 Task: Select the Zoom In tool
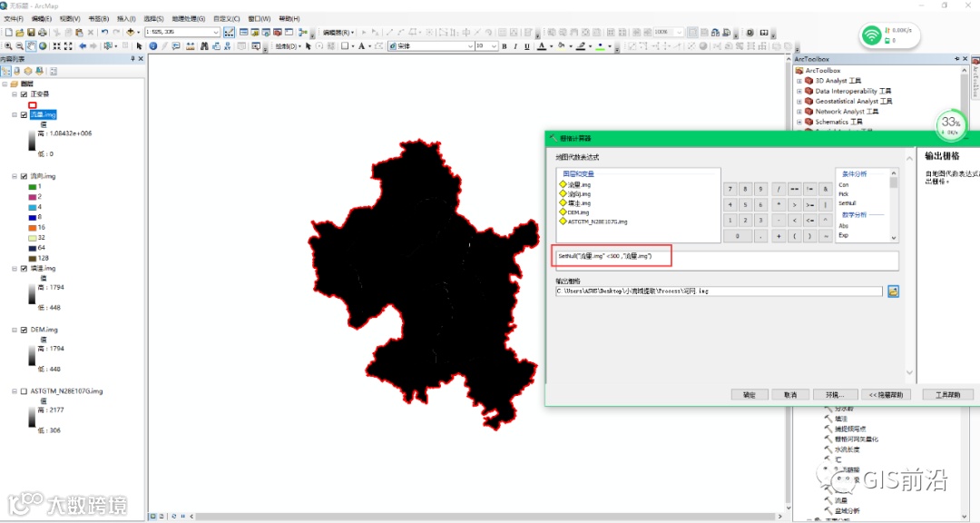pyautogui.click(x=9, y=46)
